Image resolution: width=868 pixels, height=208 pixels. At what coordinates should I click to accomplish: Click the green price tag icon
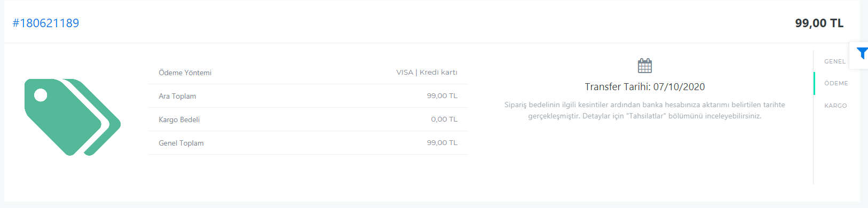(73, 117)
